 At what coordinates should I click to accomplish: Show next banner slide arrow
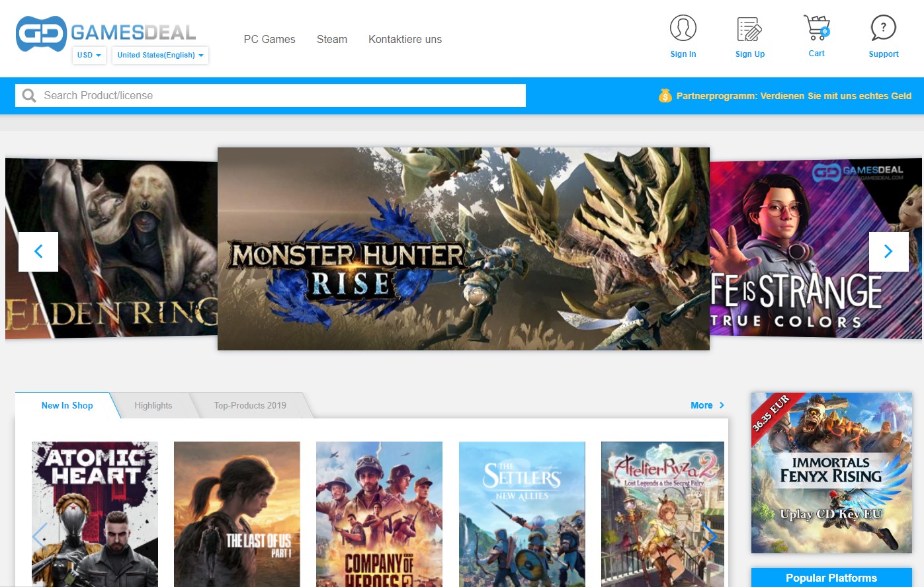pyautogui.click(x=888, y=251)
